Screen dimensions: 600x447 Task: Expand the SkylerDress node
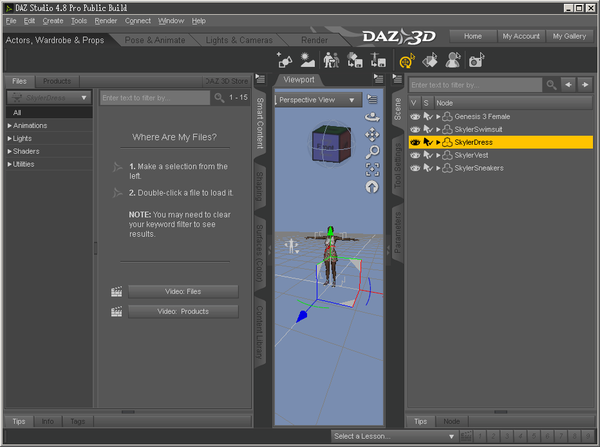tap(438, 142)
